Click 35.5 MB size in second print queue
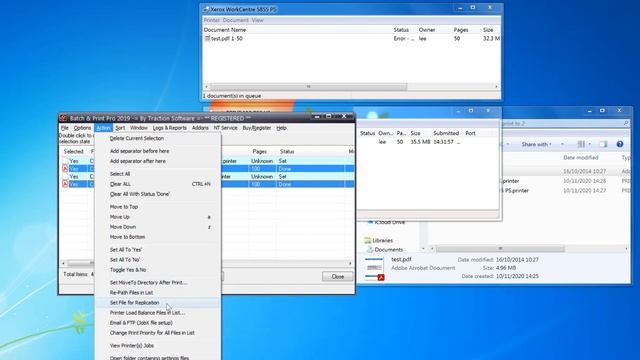Viewport: 640px width, 360px height. tap(420, 142)
